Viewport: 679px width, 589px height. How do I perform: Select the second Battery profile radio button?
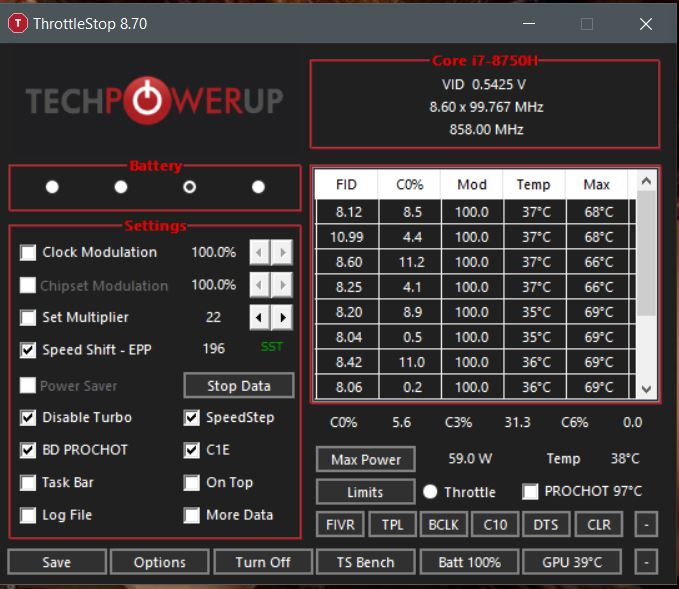pos(121,187)
